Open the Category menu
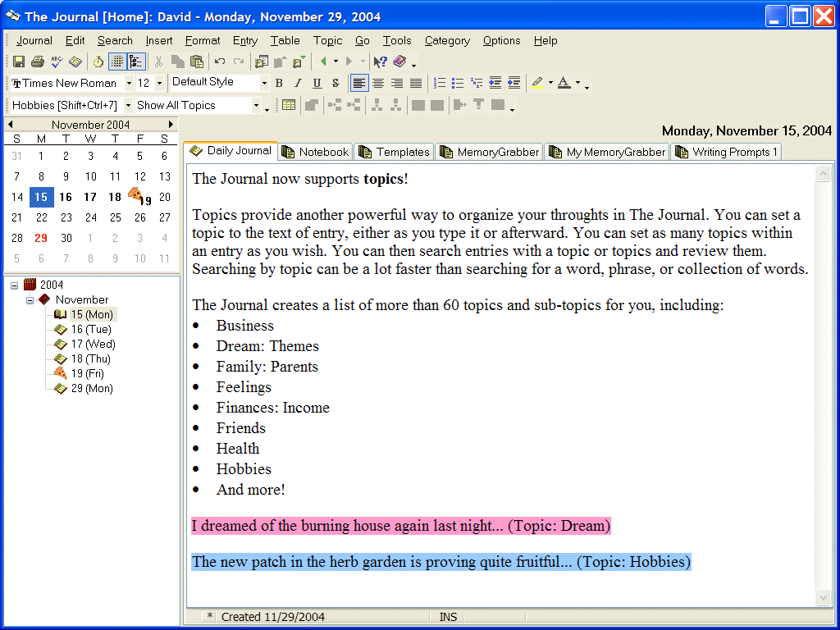Image resolution: width=840 pixels, height=630 pixels. [x=447, y=40]
